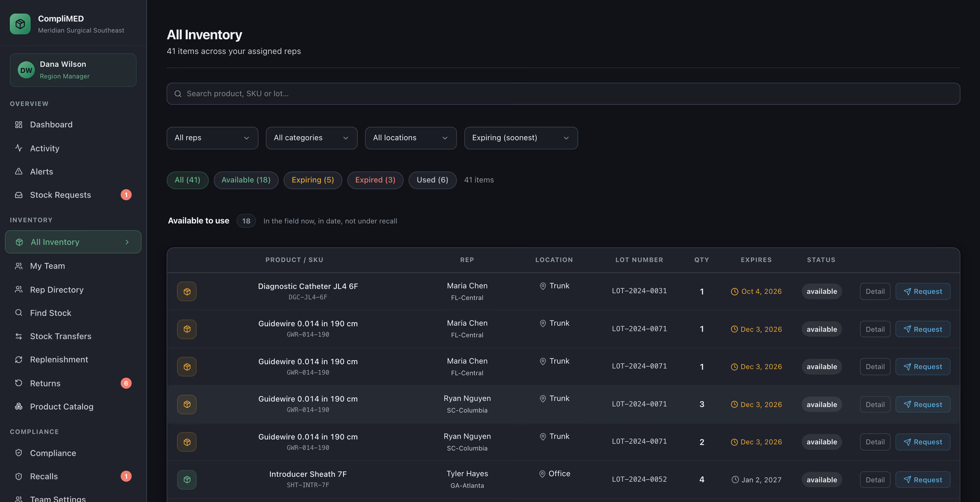
Task: Click lot number LOT-2024-0031
Action: [x=639, y=291]
